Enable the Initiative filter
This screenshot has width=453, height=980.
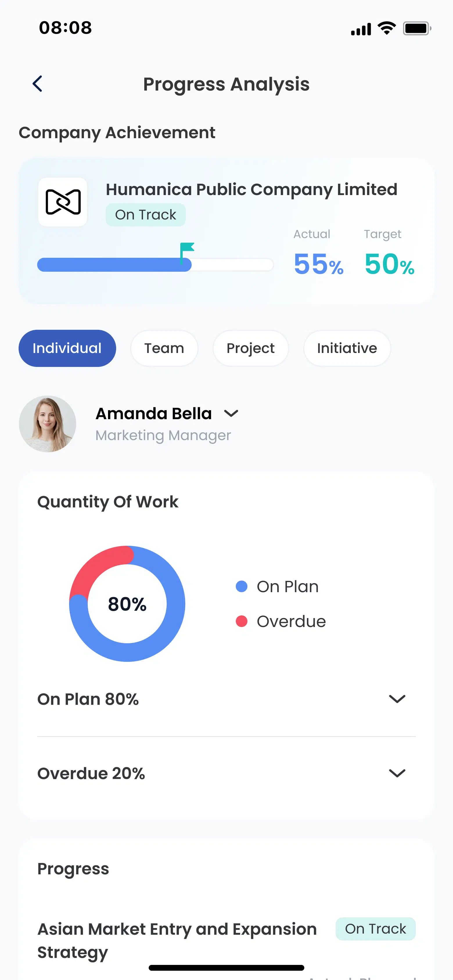tap(347, 348)
